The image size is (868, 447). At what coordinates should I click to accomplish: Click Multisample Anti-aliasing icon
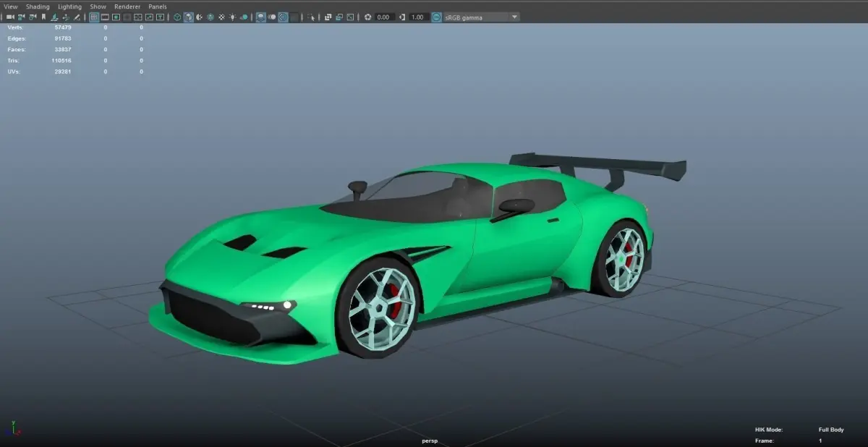[283, 17]
